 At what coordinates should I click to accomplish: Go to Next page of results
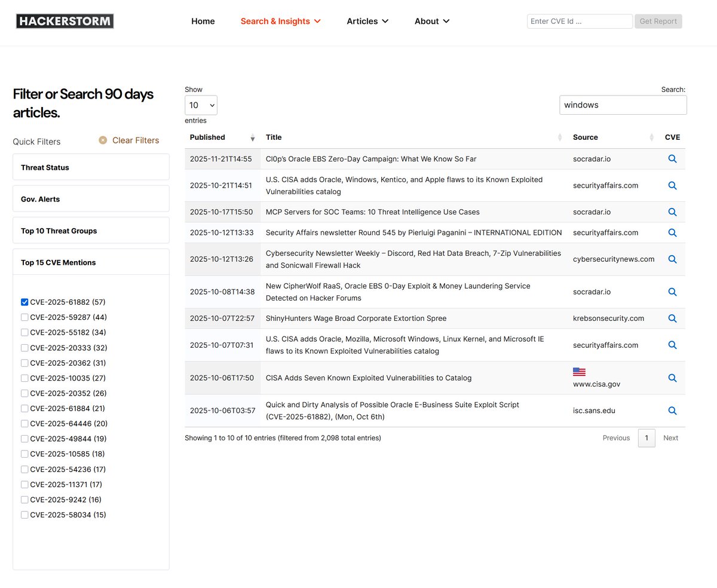[670, 438]
